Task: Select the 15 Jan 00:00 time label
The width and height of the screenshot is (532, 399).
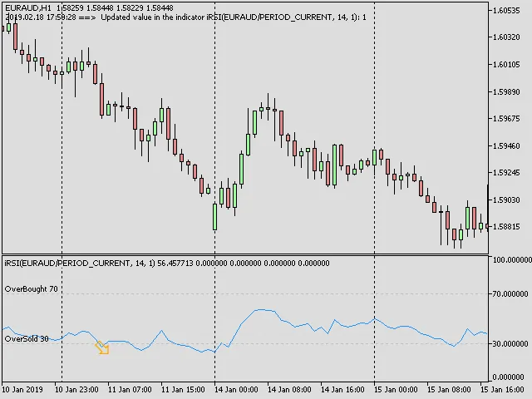Action: 398,389
